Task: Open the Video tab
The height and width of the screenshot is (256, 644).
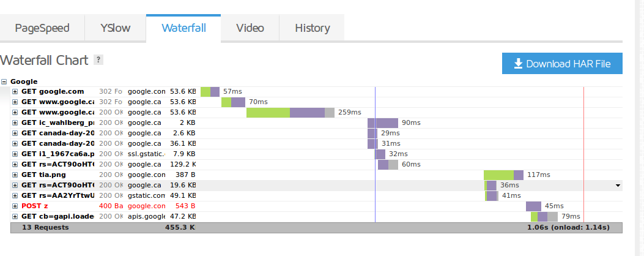Action: tap(250, 28)
